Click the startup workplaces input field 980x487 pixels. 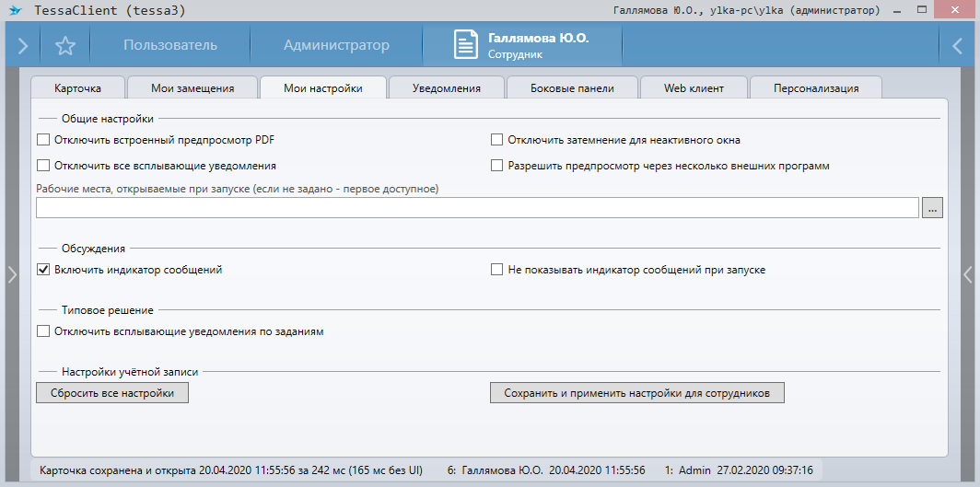point(477,208)
